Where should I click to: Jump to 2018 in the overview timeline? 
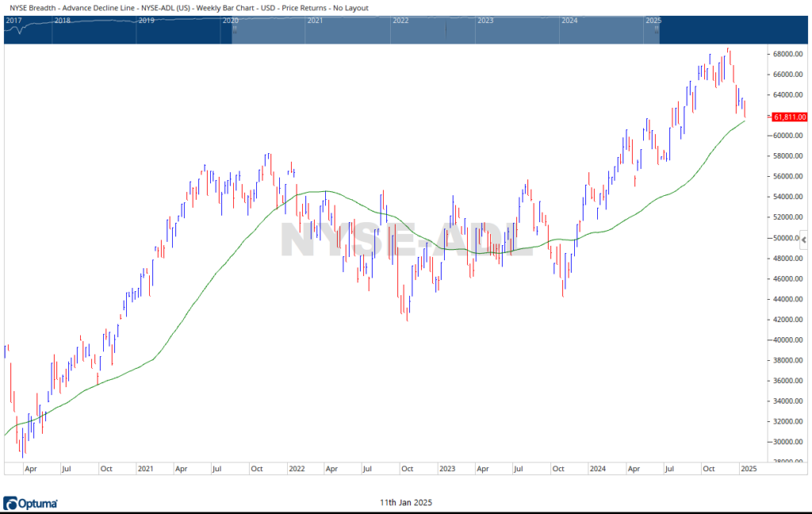[x=60, y=20]
